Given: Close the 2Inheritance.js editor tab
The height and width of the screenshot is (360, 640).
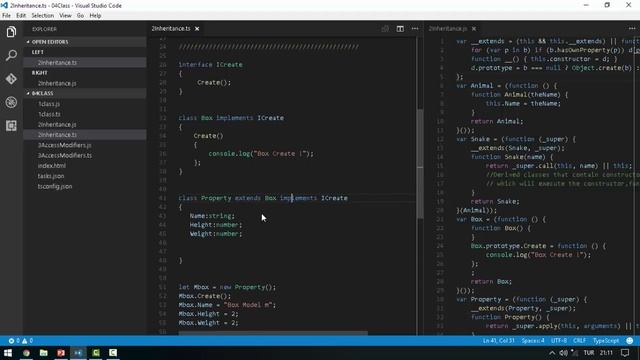Looking at the screenshot, I should point(474,29).
